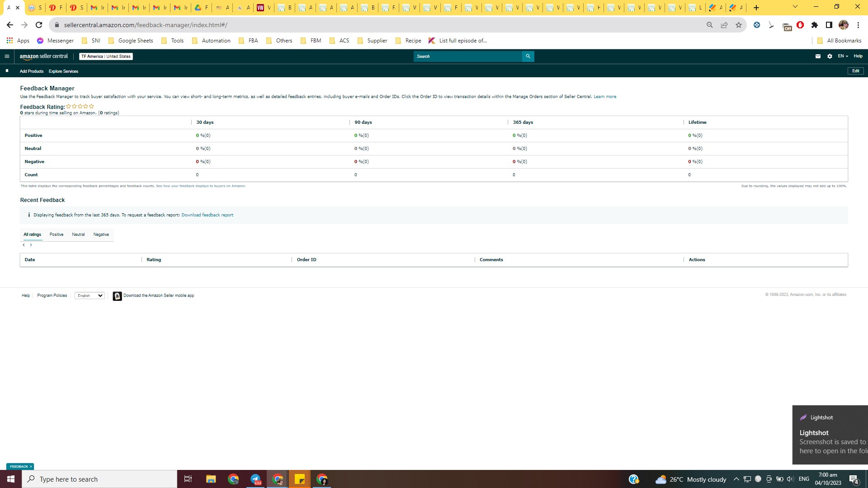Open the All Bookmarks folder
This screenshot has height=488, width=868.
[840, 41]
